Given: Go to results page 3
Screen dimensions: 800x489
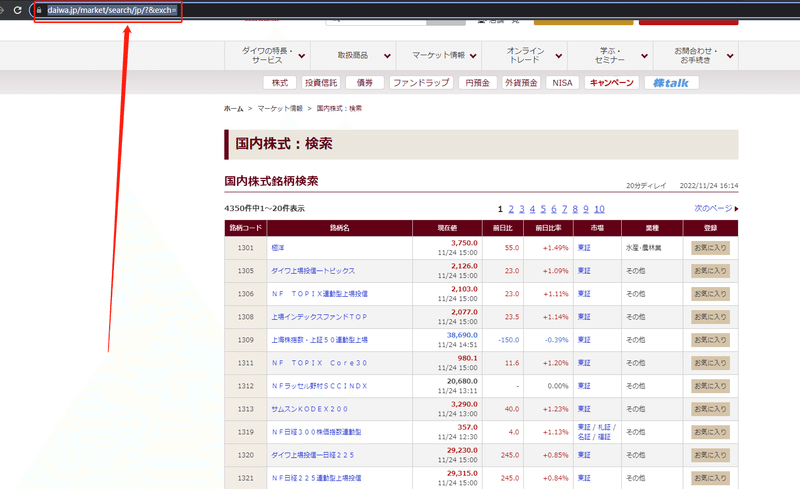Looking at the screenshot, I should (521, 209).
